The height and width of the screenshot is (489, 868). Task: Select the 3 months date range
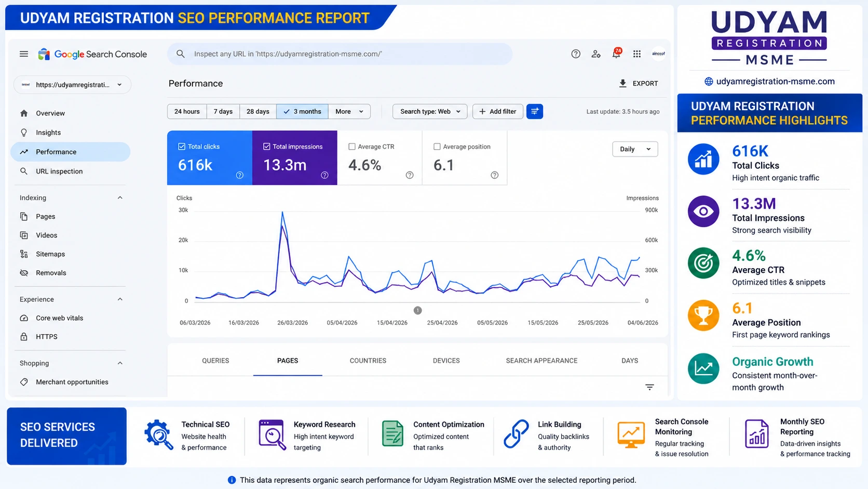(x=302, y=111)
